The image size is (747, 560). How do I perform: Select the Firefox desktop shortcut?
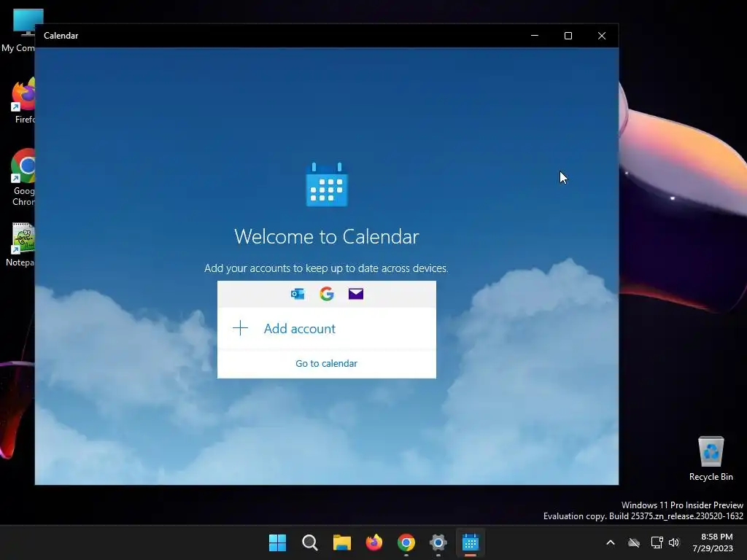24,101
